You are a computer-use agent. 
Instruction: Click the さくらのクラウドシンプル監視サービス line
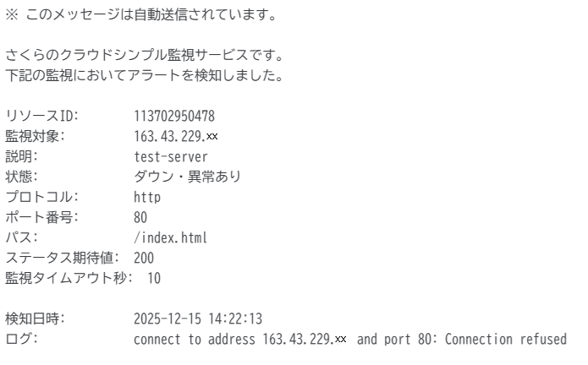click(144, 55)
